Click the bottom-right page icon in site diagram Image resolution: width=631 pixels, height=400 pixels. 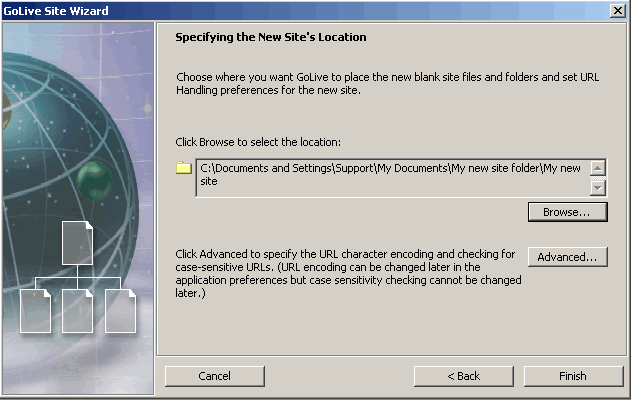click(x=120, y=311)
